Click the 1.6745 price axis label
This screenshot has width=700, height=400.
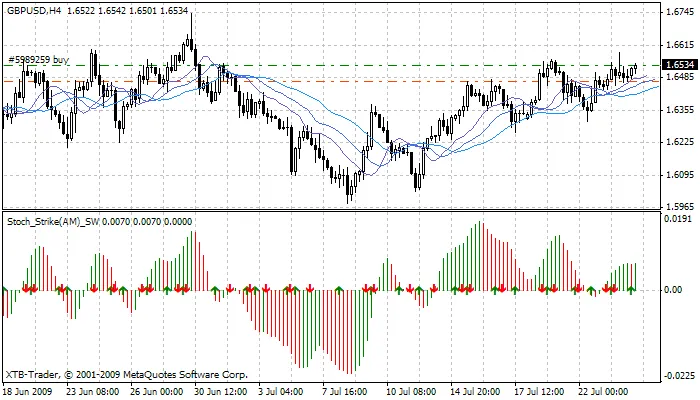click(x=679, y=13)
